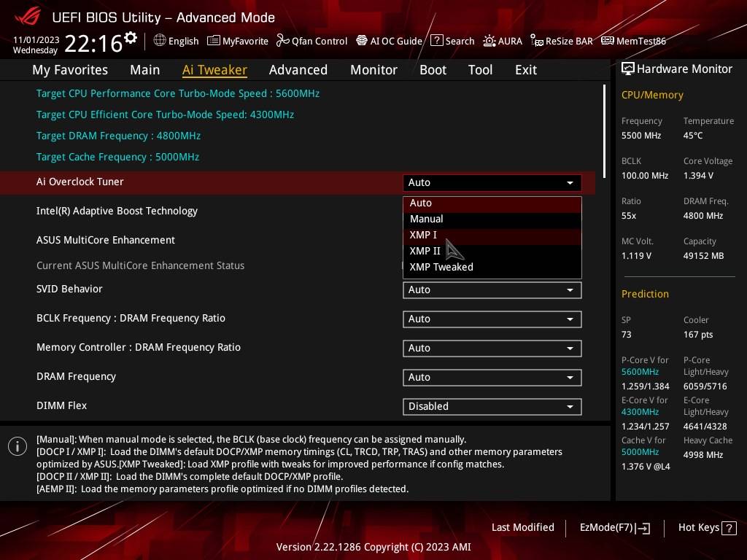Select XMP I from dropdown list
Screen dimensions: 747x560
tap(423, 235)
